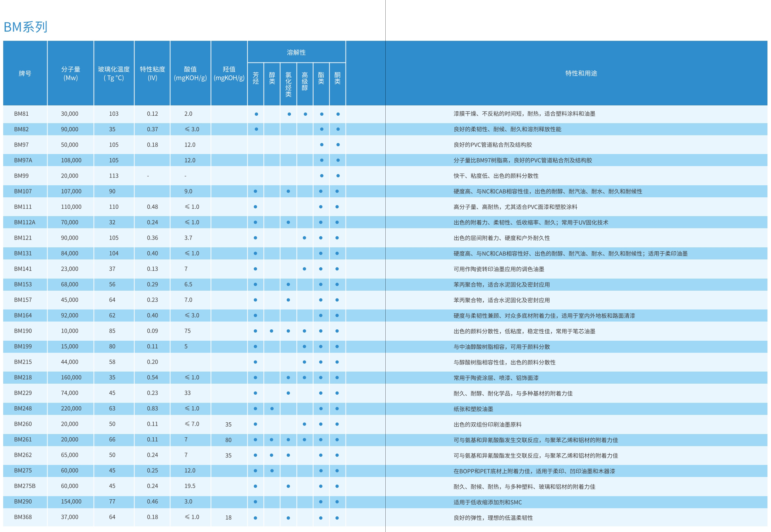Click the 适用于低收缩添加剂和SMC description
Screen dimensions: 771x532
click(x=488, y=502)
